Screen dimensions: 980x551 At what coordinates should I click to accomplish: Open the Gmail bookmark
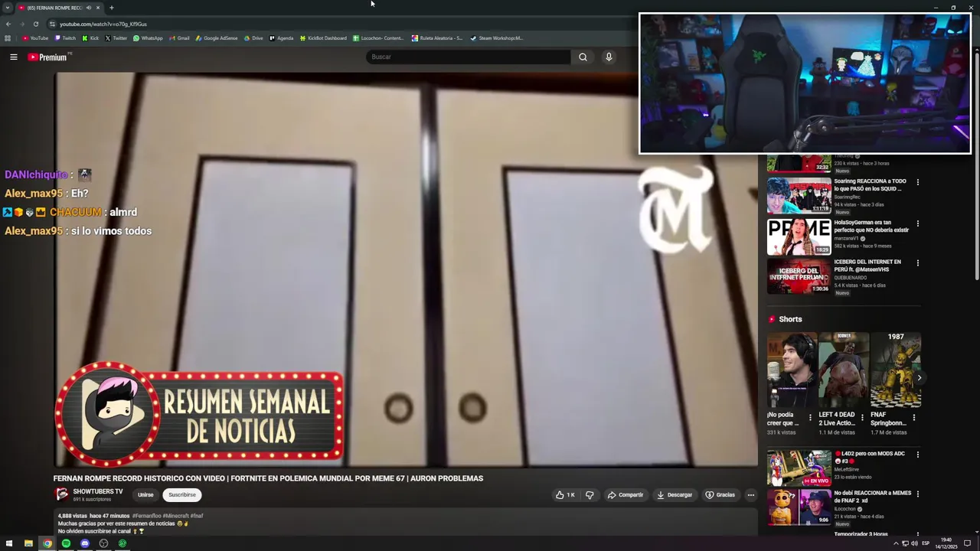pos(179,38)
